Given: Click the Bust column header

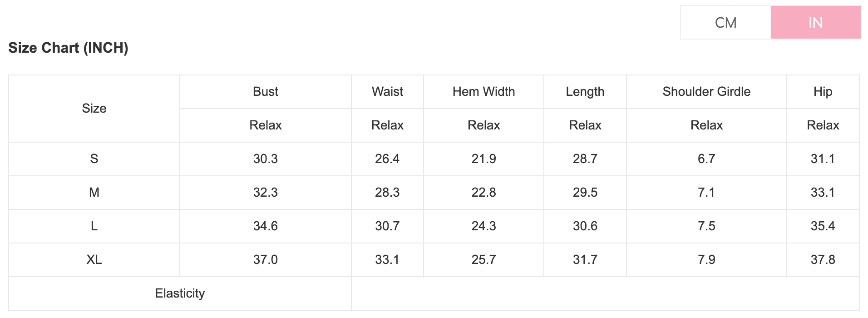Looking at the screenshot, I should click(x=266, y=92).
